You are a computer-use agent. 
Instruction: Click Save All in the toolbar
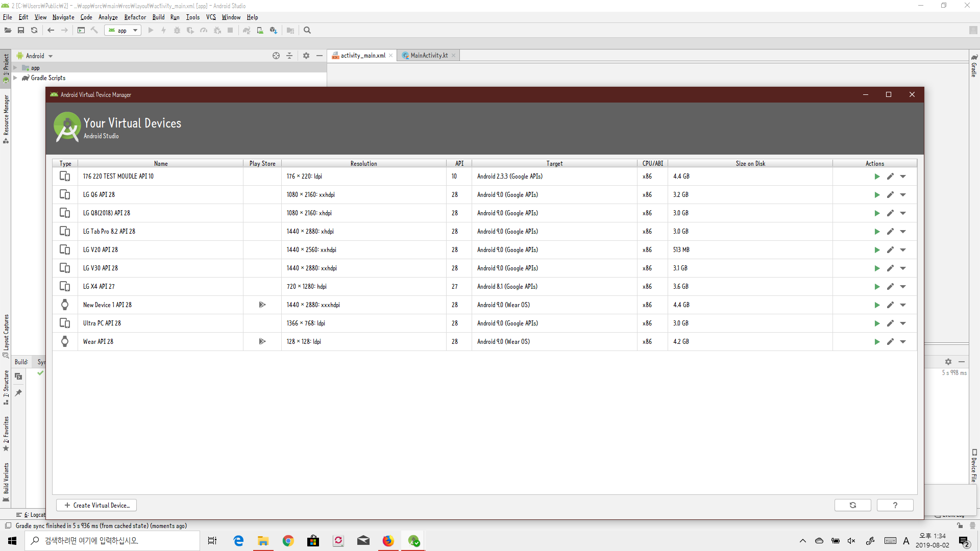[21, 31]
